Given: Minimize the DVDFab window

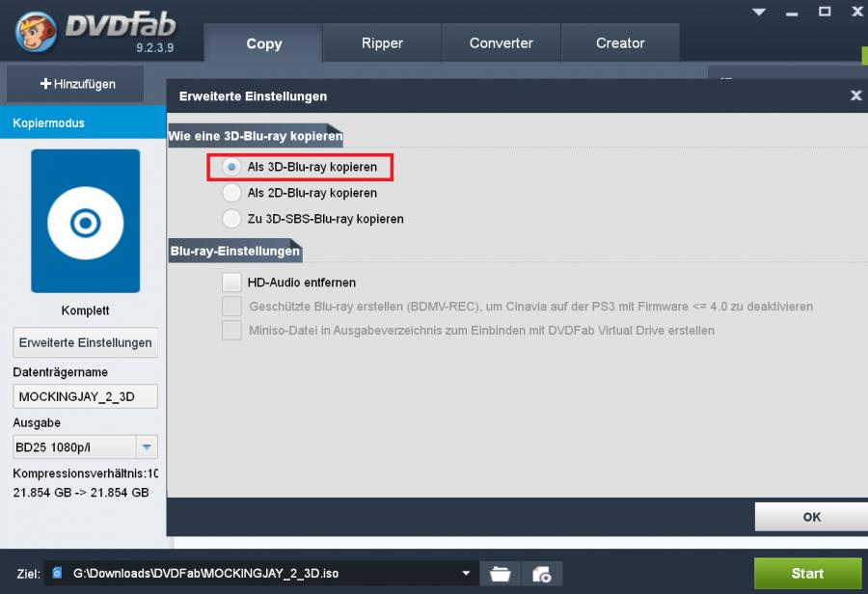Looking at the screenshot, I should [x=792, y=13].
